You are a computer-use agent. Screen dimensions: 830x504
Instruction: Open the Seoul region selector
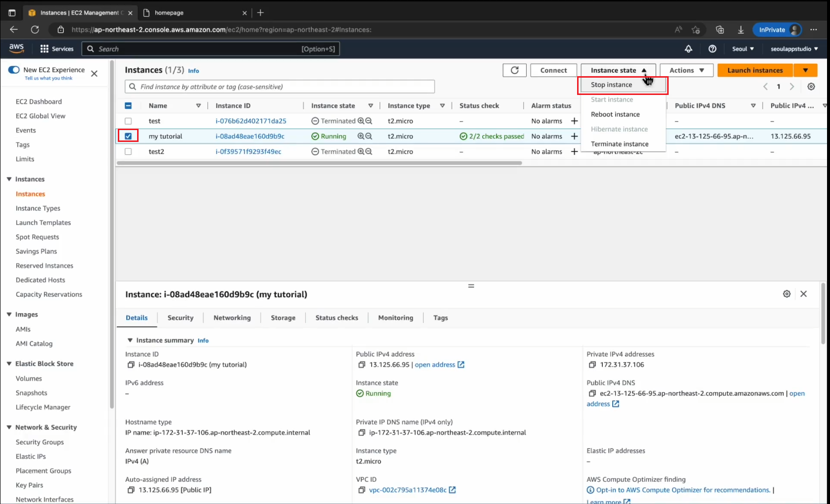point(743,48)
